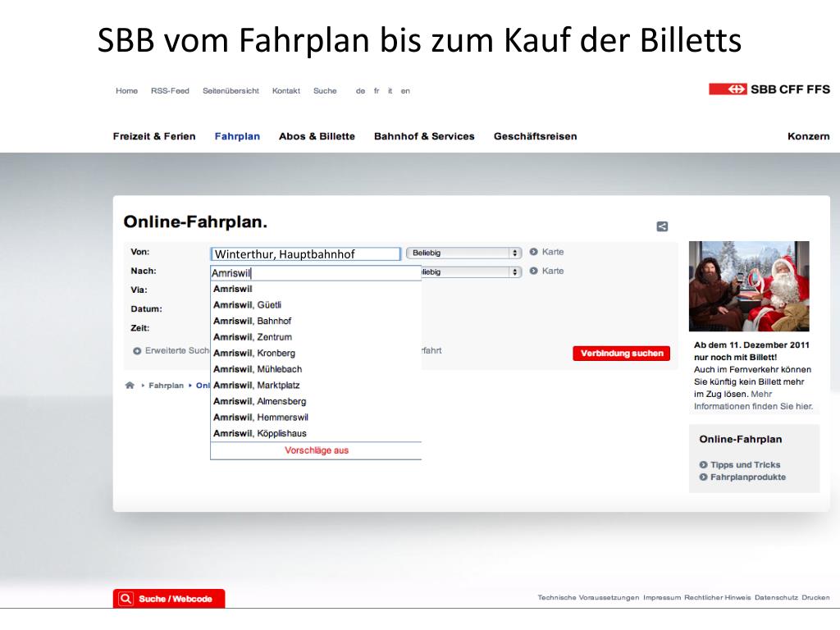Click the Verbindung suchen button
Screen dimensions: 840x630
[622, 354]
